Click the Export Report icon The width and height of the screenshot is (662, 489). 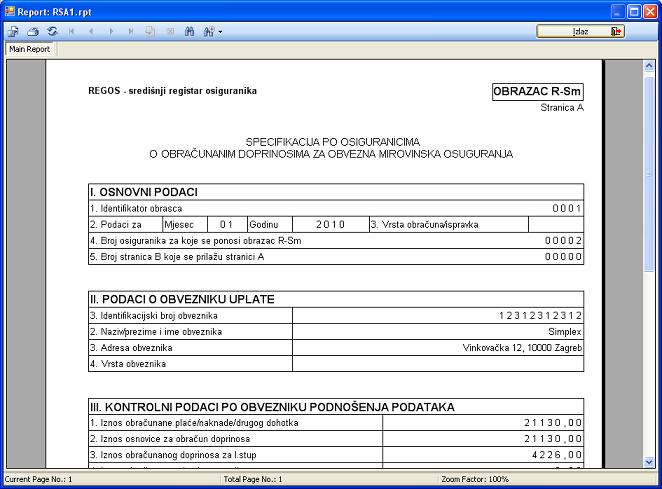click(13, 31)
